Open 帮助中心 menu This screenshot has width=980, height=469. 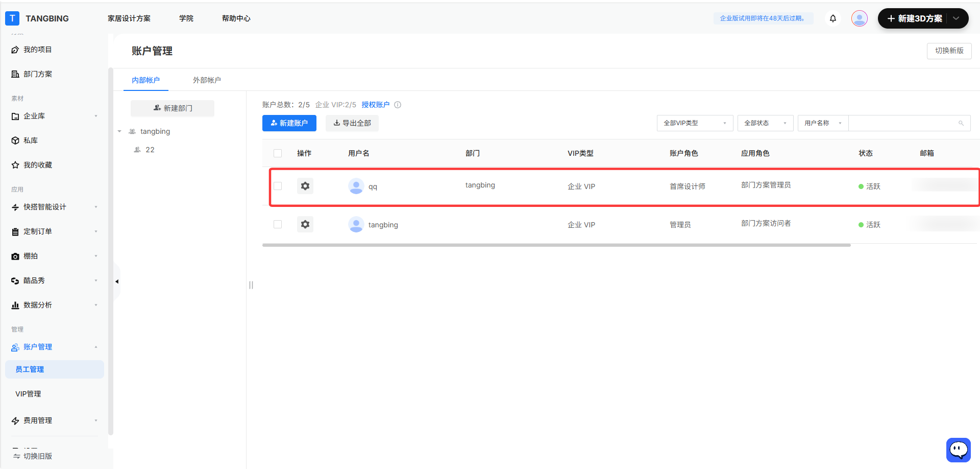[236, 18]
